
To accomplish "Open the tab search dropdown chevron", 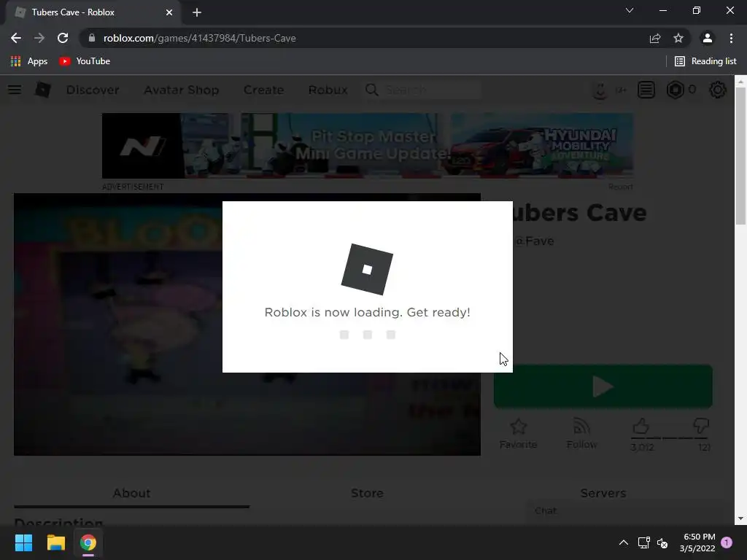I will [x=630, y=10].
